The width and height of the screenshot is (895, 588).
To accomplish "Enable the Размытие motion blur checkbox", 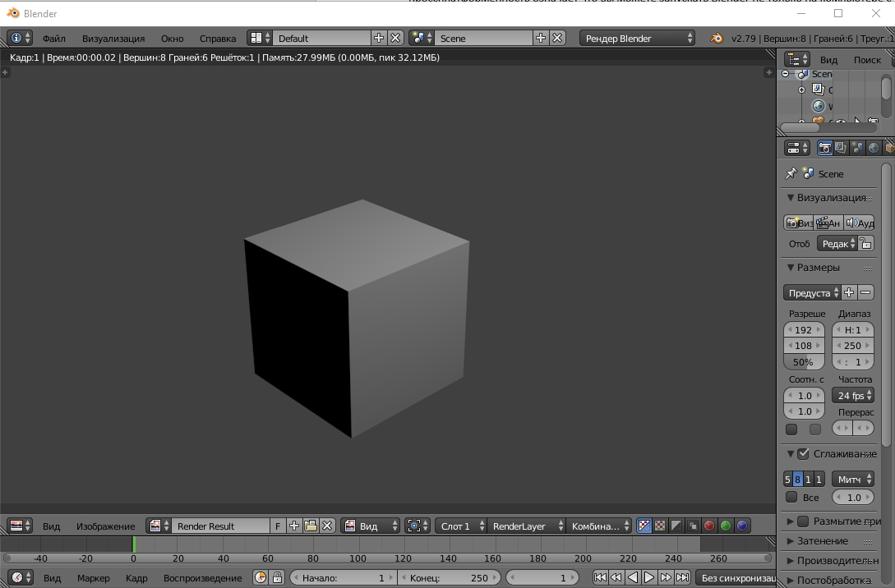I will point(804,521).
